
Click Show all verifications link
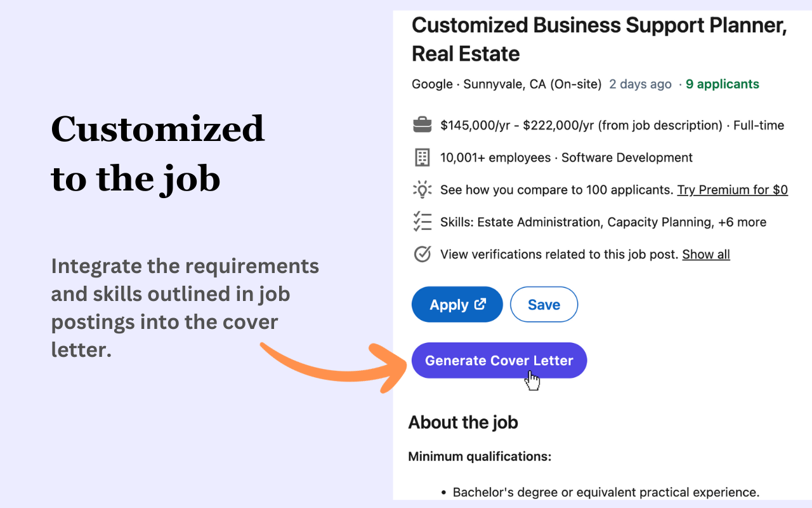705,255
